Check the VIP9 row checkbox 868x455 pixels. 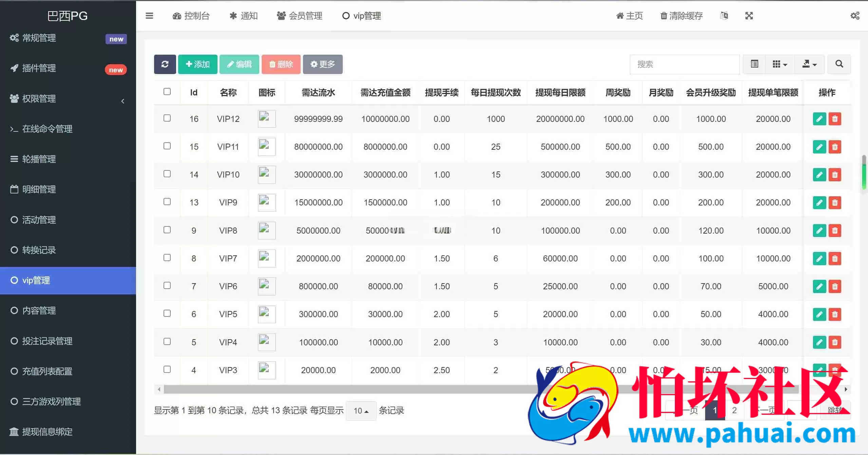[167, 202]
